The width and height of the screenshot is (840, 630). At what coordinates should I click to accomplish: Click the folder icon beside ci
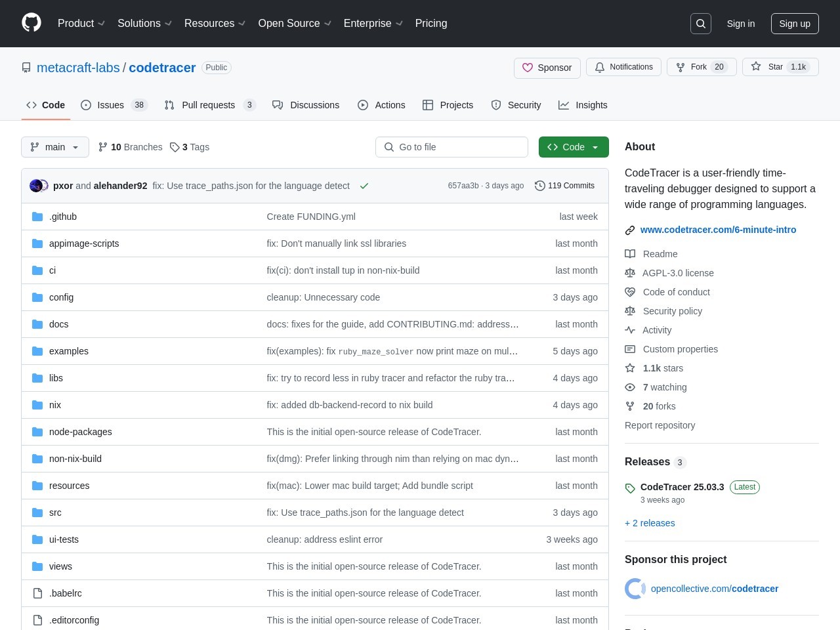coord(37,270)
